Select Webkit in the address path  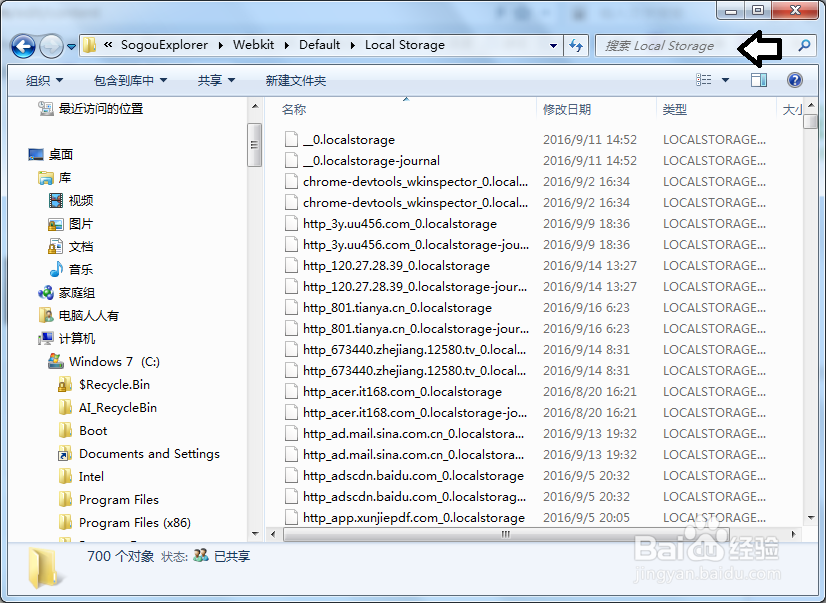[x=253, y=45]
